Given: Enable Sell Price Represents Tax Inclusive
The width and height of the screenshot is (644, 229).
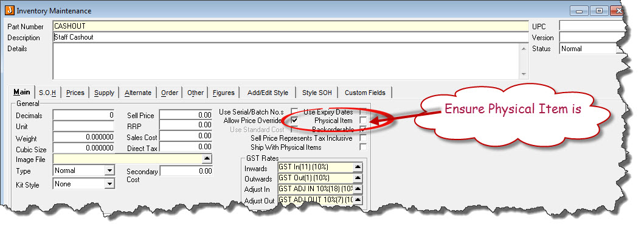Looking at the screenshot, I should point(362,138).
